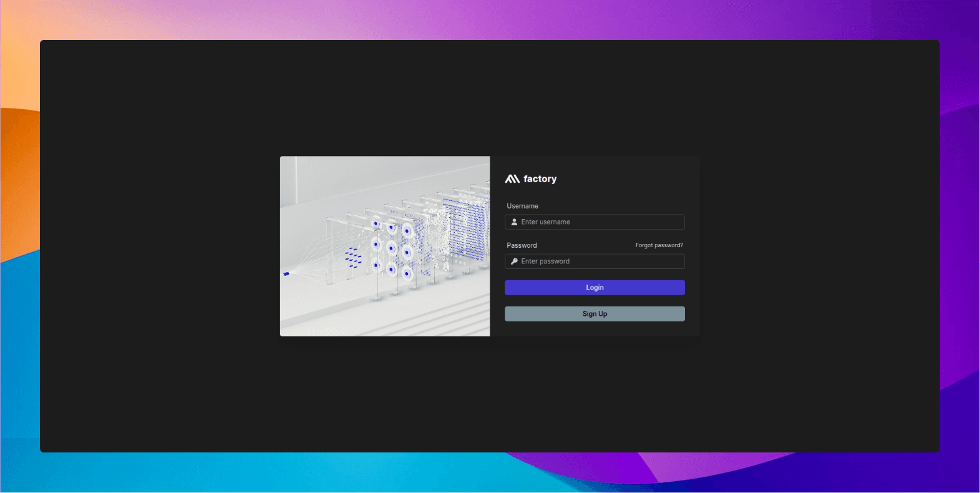The width and height of the screenshot is (980, 493).
Task: Click the key icon in Password field
Action: coord(514,261)
